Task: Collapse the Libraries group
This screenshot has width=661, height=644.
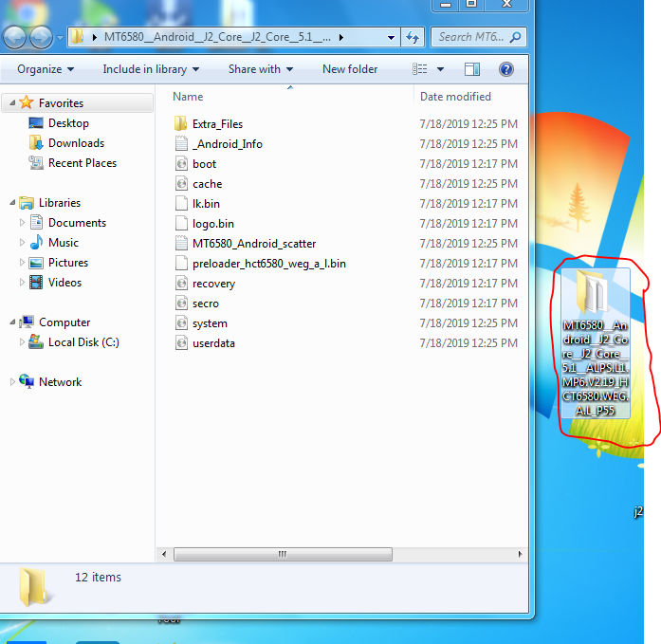Action: pyautogui.click(x=12, y=202)
